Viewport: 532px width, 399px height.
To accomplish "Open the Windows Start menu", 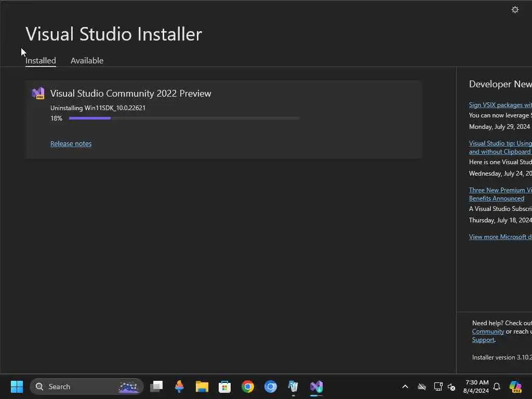I will point(17,387).
